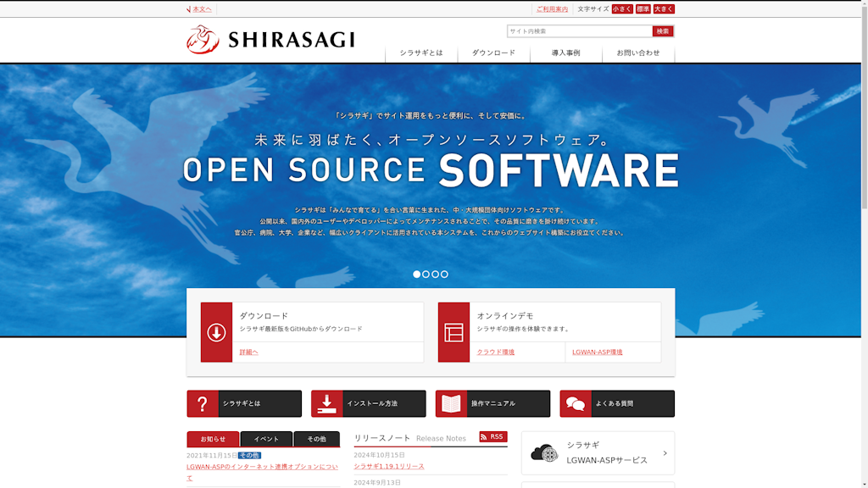Viewport: 868px width, 488px height.
Task: Click the install method download icon
Action: [x=326, y=404]
